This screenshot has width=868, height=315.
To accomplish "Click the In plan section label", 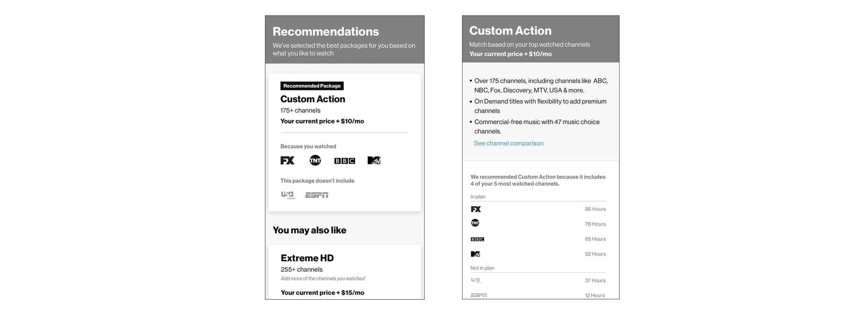I will point(478,197).
